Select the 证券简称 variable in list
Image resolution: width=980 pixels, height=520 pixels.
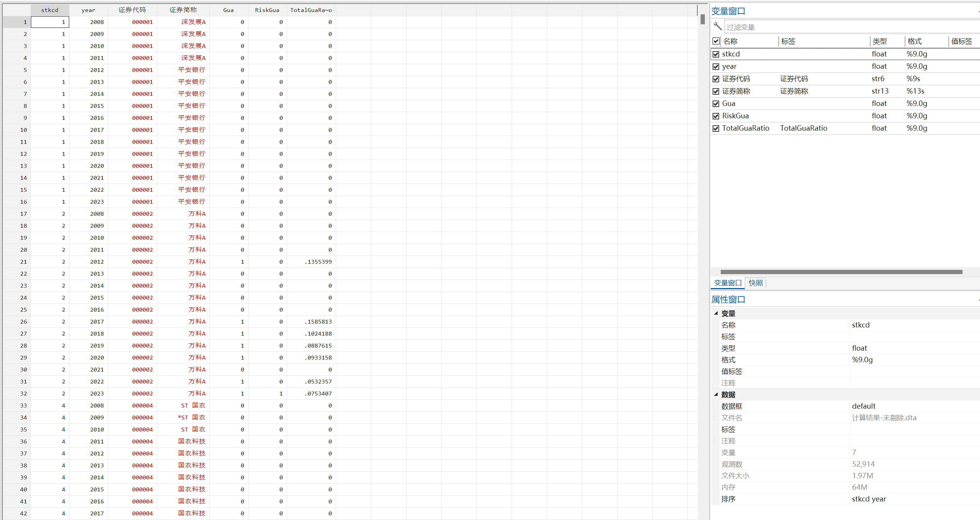click(x=736, y=91)
